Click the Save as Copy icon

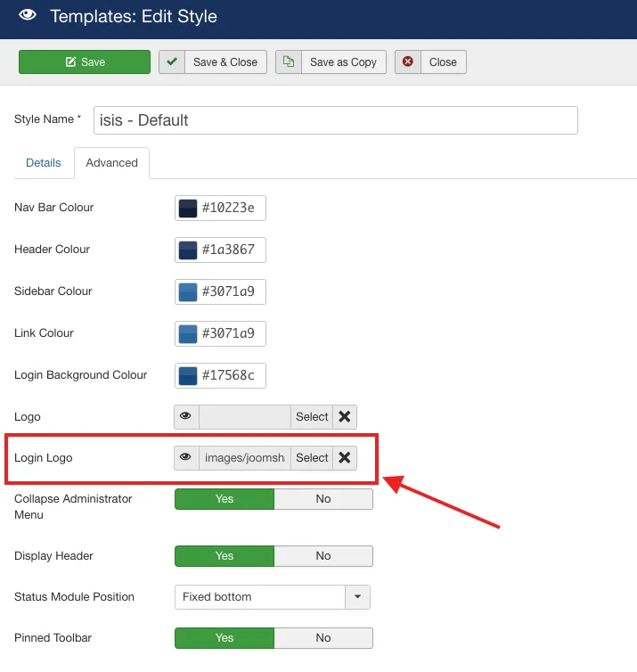click(x=289, y=61)
